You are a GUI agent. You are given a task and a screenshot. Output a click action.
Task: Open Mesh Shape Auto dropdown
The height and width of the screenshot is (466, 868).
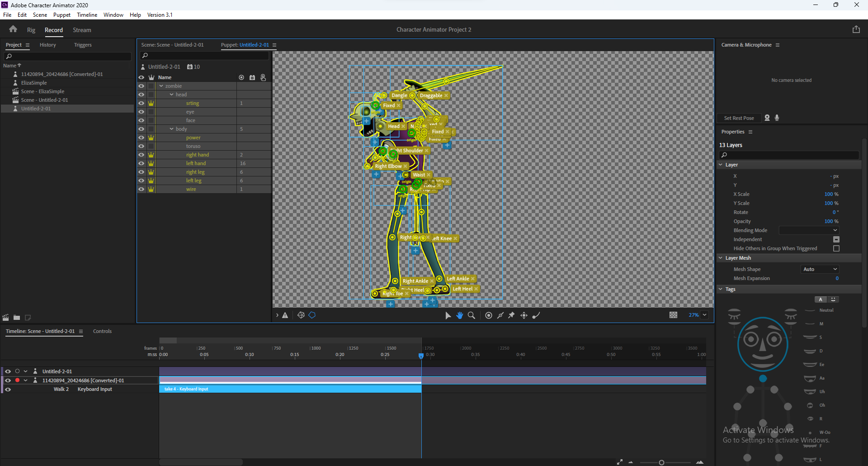pyautogui.click(x=820, y=269)
